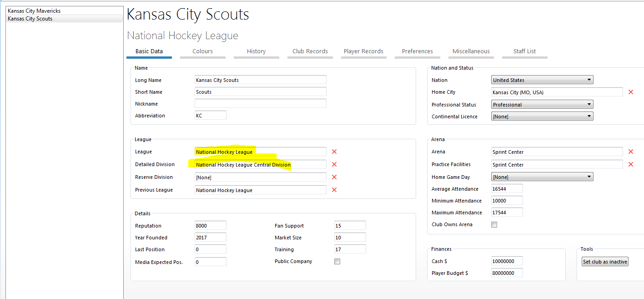Image resolution: width=644 pixels, height=299 pixels.
Task: Clear the Previous League red X
Action: 334,190
